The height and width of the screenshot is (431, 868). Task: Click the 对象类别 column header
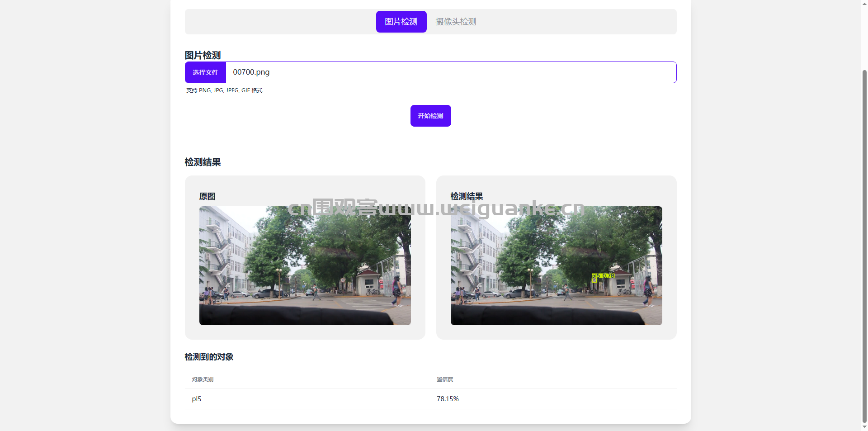coord(203,379)
